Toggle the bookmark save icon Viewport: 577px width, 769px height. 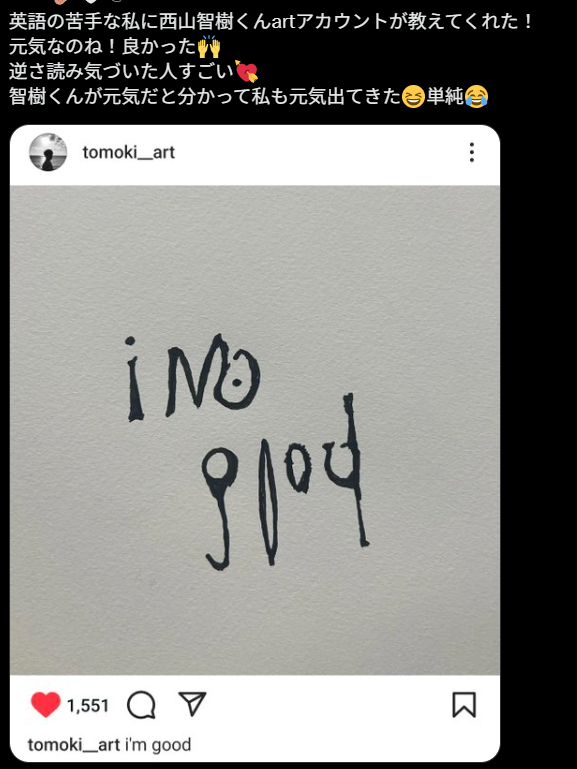click(x=464, y=705)
